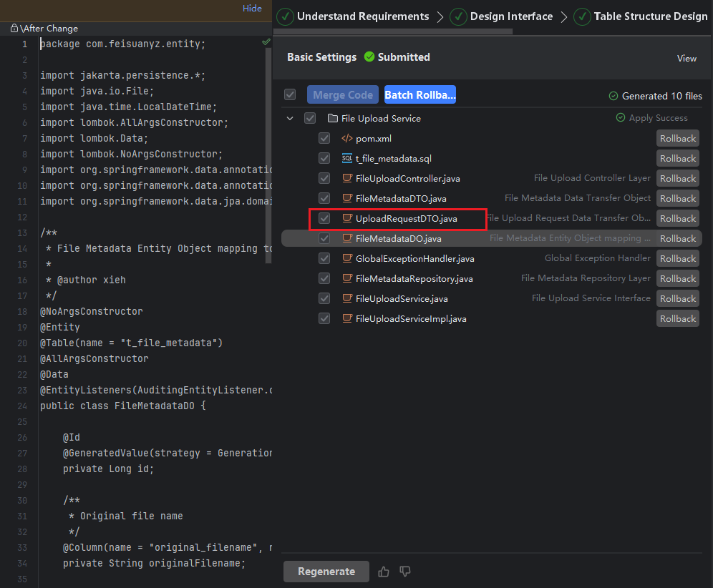Click the pom.xml file icon
713x588 pixels.
coord(347,139)
